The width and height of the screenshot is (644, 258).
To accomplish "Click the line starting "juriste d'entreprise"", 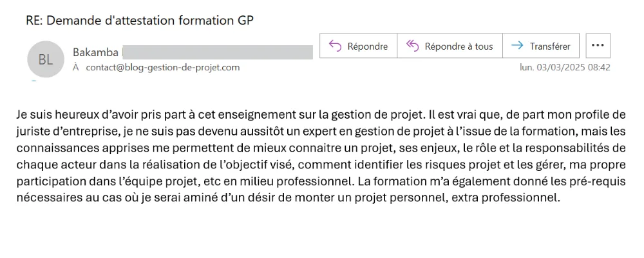I will tap(321, 132).
